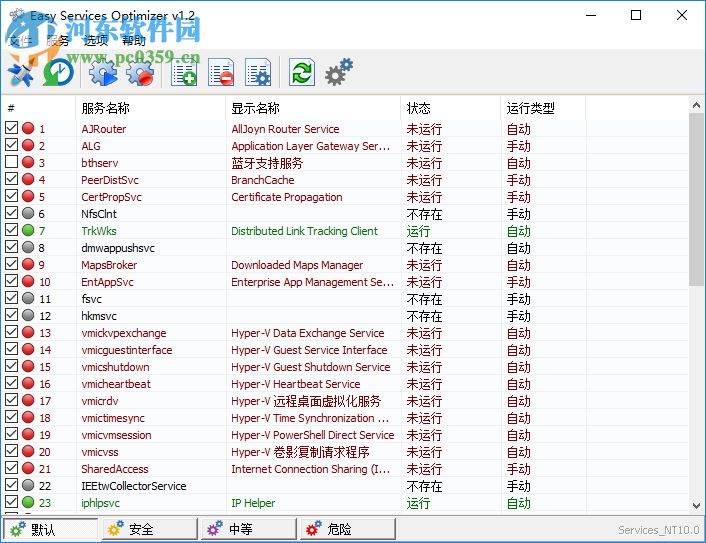706x543 pixels.
Task: Open the 帮助 menu
Action: [x=134, y=41]
